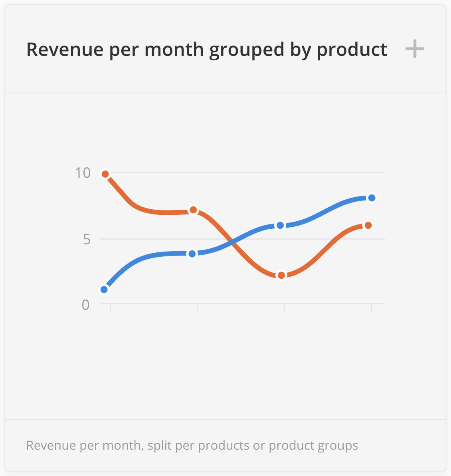
Task: Click the first x-axis tick mark
Action: (111, 307)
